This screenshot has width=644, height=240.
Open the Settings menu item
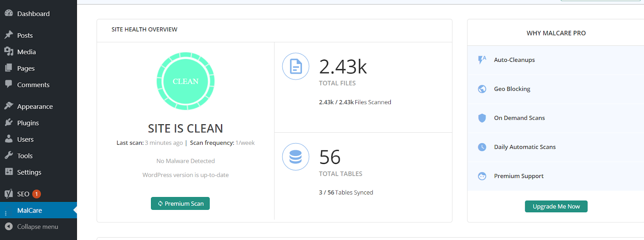click(x=29, y=172)
